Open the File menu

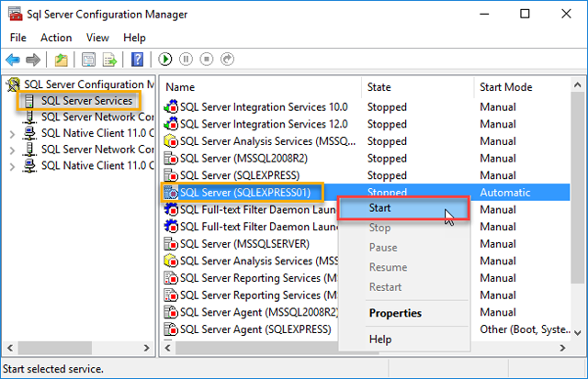pos(18,38)
